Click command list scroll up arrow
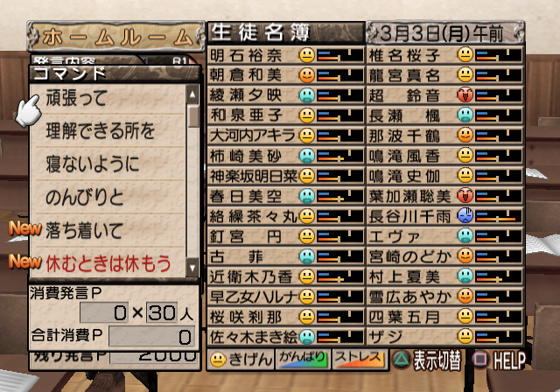Screen dimensions: 560x392 tap(192, 94)
